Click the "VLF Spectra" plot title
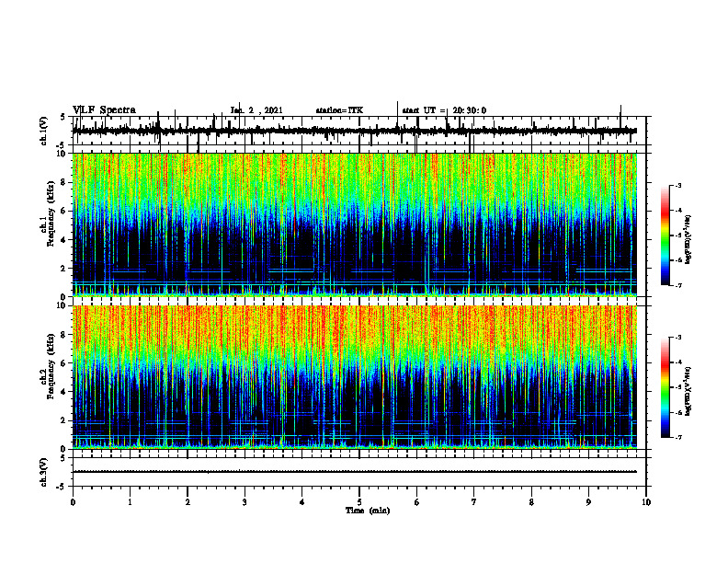 [x=105, y=110]
